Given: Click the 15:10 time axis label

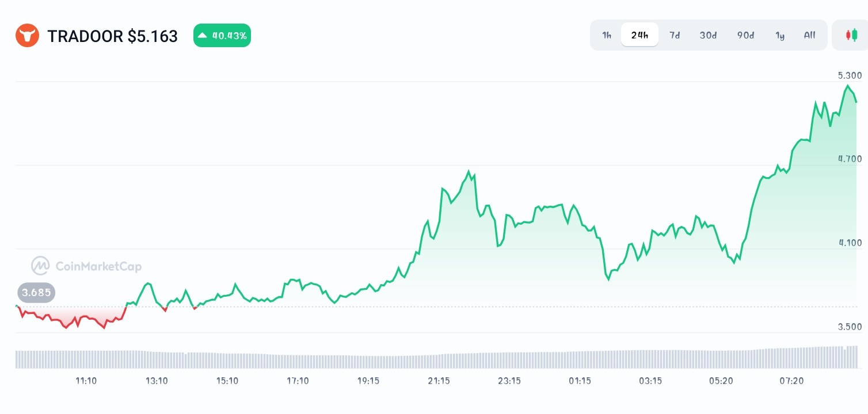Looking at the screenshot, I should [x=227, y=381].
